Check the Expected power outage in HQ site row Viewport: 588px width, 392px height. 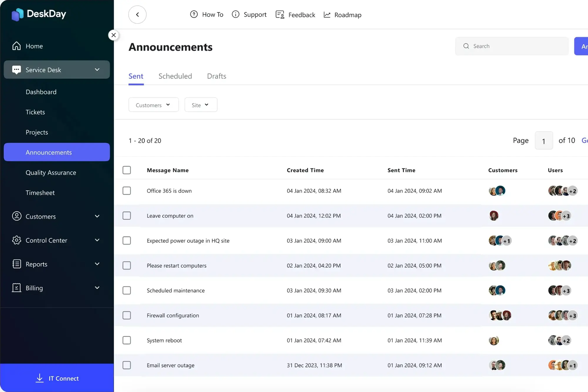[x=127, y=240]
